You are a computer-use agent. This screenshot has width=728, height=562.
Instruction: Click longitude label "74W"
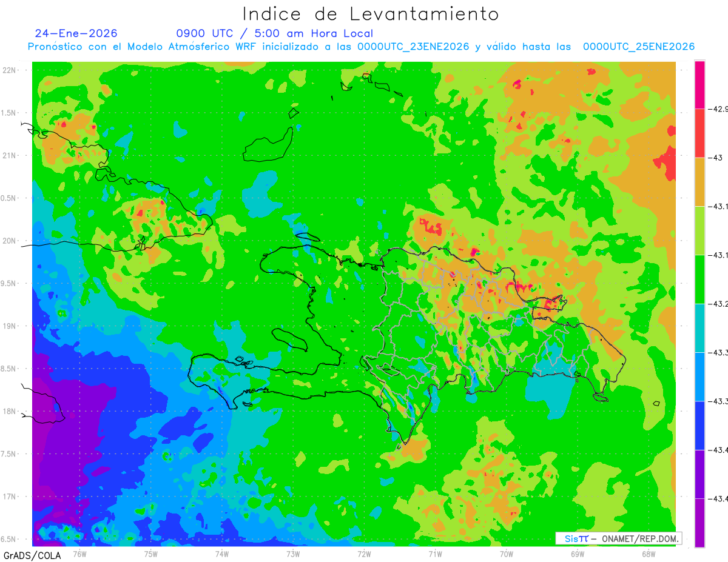(222, 554)
